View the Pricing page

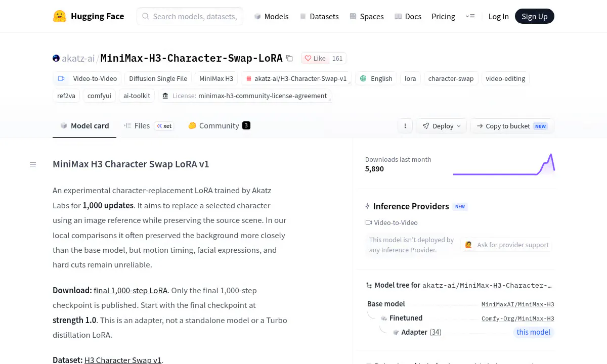tap(443, 16)
